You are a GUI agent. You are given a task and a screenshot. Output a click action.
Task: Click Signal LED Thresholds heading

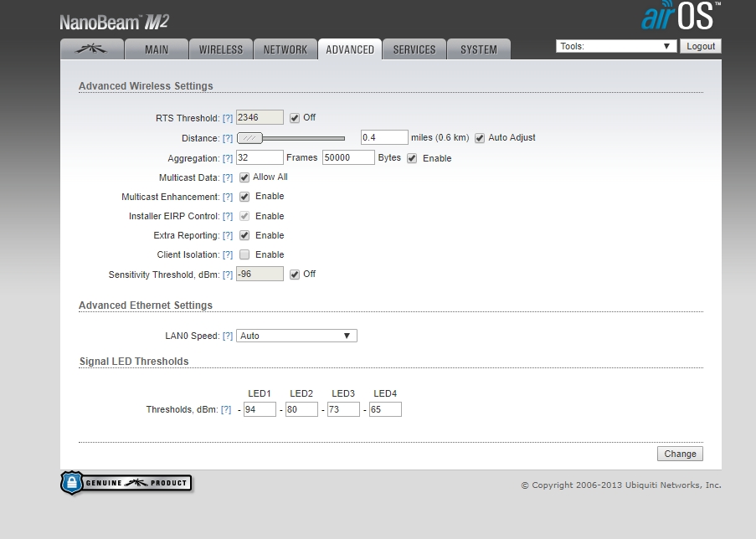click(x=134, y=361)
